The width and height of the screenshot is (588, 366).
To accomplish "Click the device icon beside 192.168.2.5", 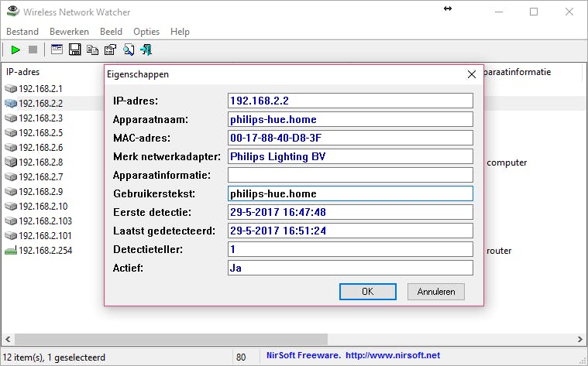I will 11,132.
